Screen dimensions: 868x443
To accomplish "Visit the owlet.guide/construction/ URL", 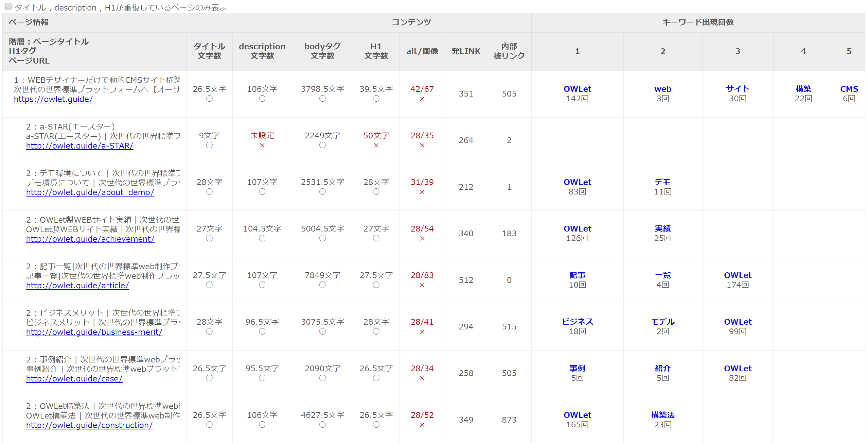I will click(x=89, y=425).
